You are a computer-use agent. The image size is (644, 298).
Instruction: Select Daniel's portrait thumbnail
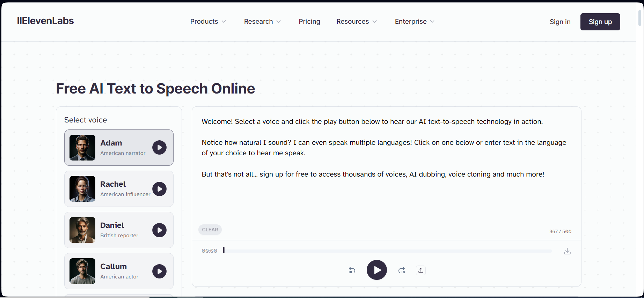[x=82, y=230]
